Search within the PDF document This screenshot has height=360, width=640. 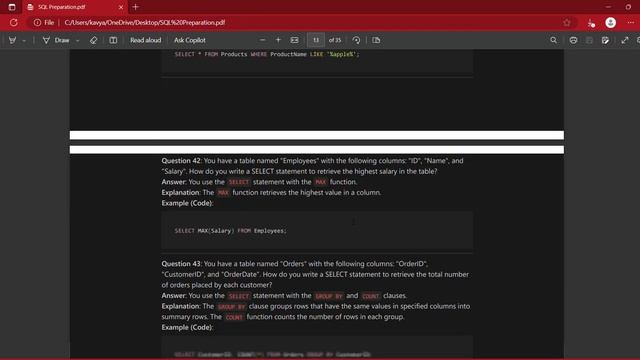553,40
